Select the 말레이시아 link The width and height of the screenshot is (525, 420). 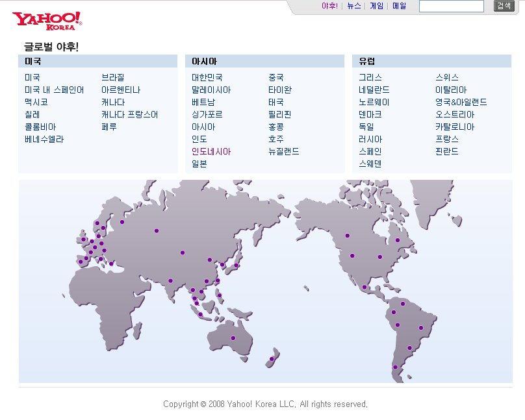click(x=211, y=90)
